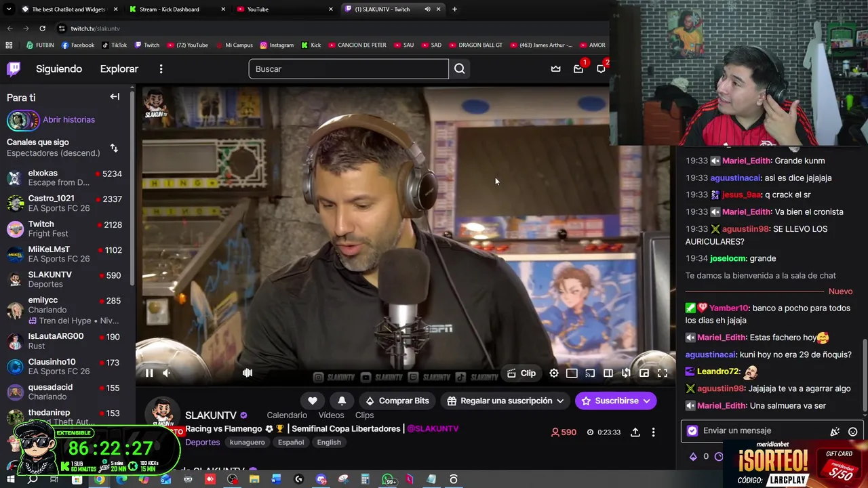Mute the SLAKUNTV browser tab audio
The width and height of the screenshot is (868, 488).
[427, 9]
